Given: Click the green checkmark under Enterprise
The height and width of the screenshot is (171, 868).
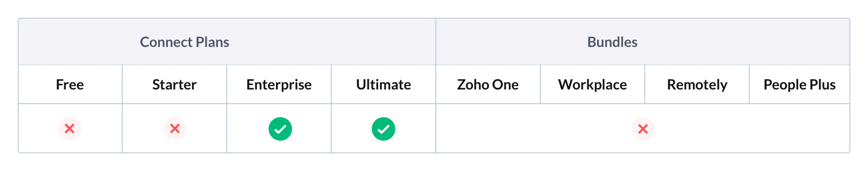Looking at the screenshot, I should pos(280,129).
